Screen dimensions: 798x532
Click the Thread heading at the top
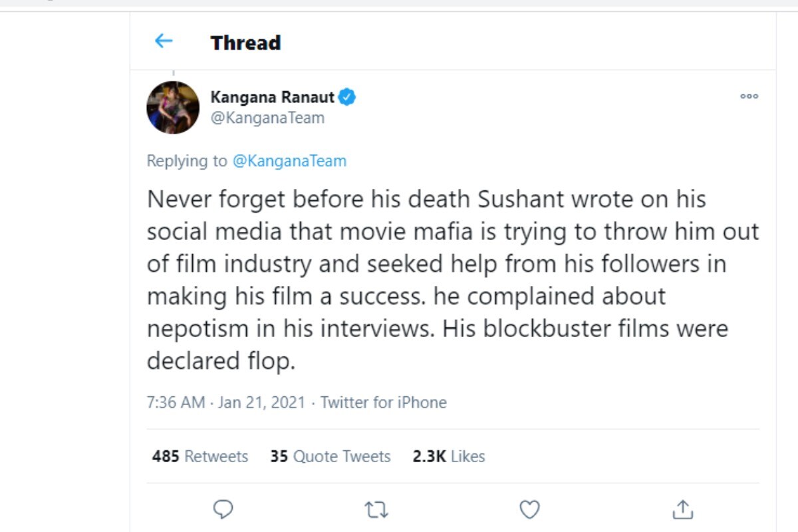245,43
